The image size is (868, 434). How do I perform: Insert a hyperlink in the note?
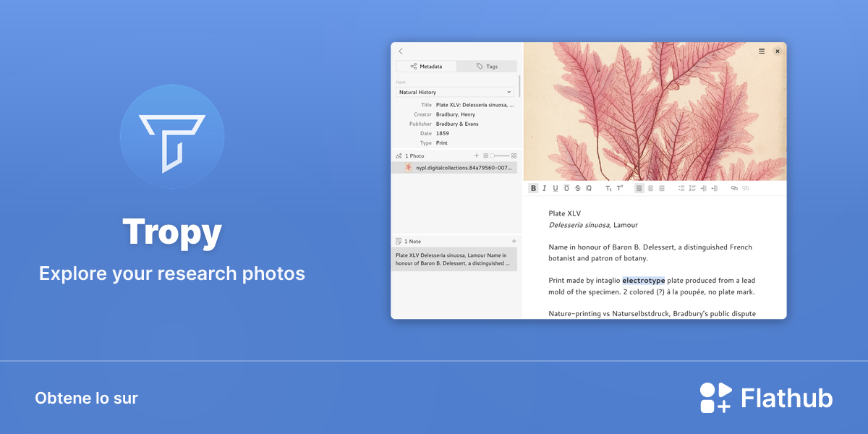coord(734,188)
